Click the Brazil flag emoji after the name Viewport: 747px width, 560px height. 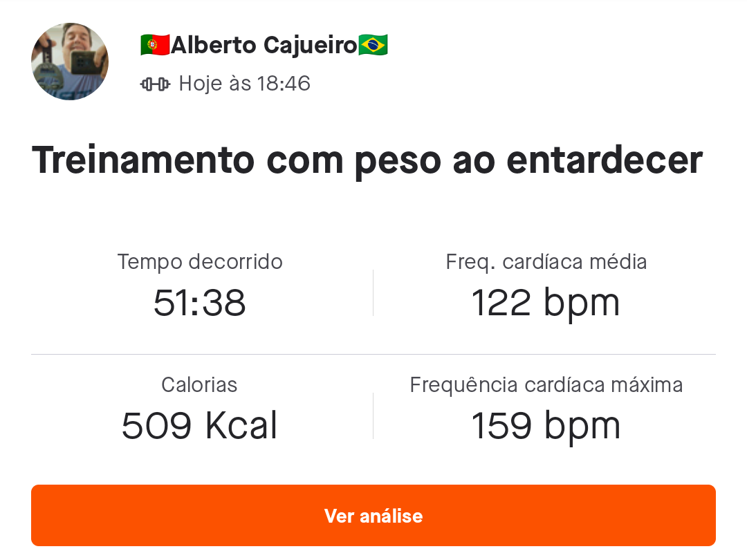(x=373, y=45)
